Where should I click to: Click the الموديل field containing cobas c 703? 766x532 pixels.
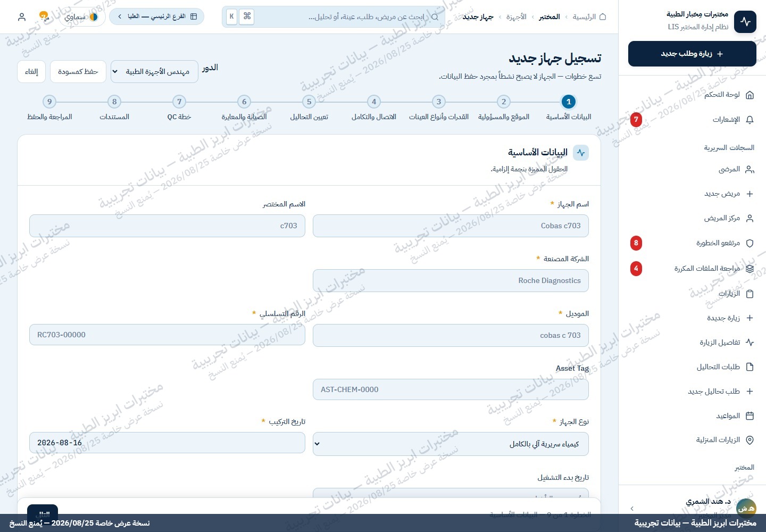coord(451,335)
